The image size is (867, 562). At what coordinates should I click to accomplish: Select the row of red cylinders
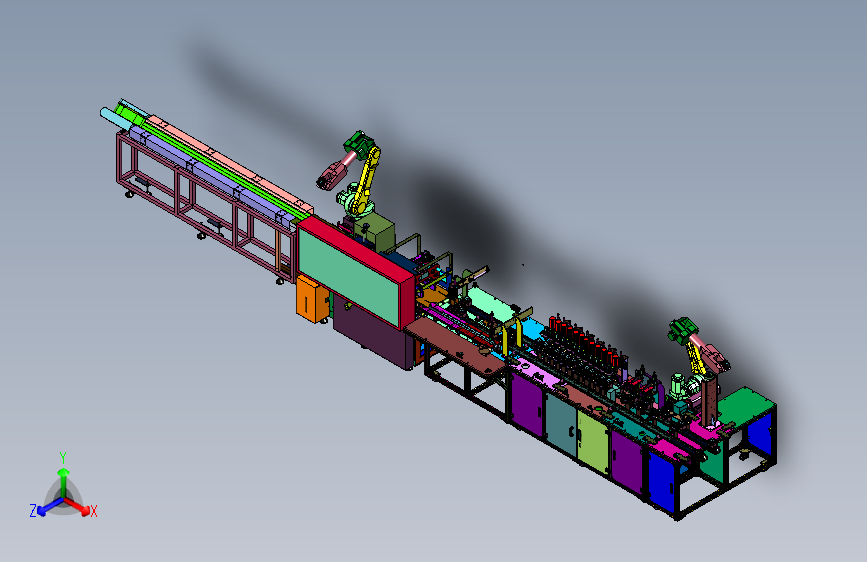[x=584, y=339]
